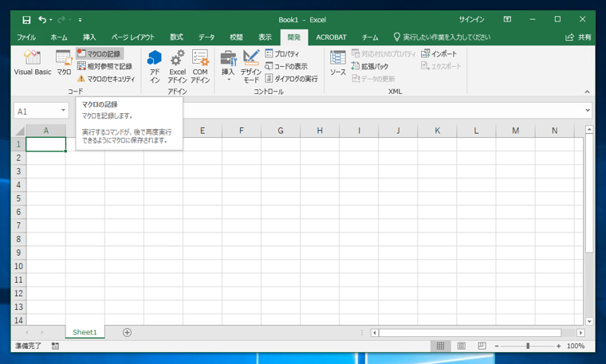Click ダイアログの実行
The width and height of the screenshot is (606, 364).
pyautogui.click(x=292, y=79)
